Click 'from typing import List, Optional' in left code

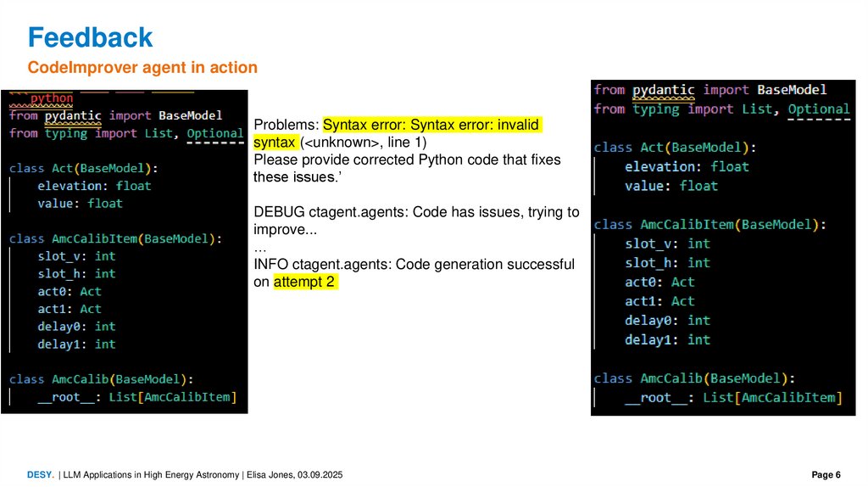[126, 133]
